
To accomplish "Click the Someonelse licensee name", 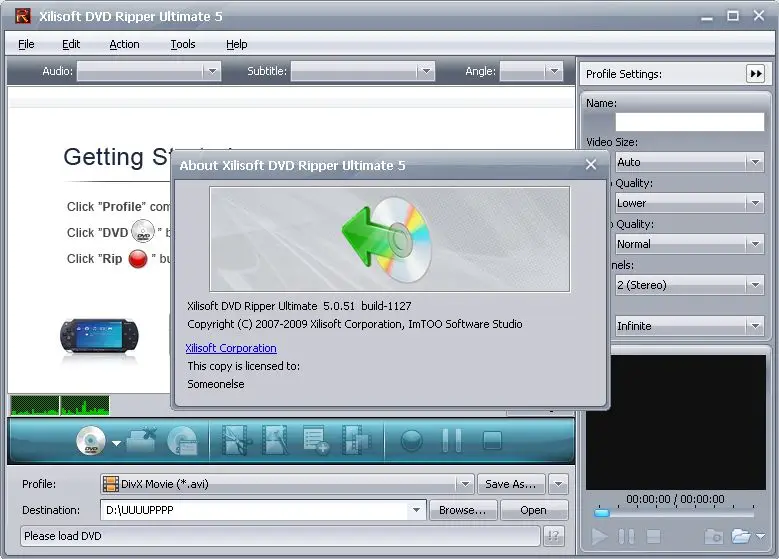I will coord(216,384).
